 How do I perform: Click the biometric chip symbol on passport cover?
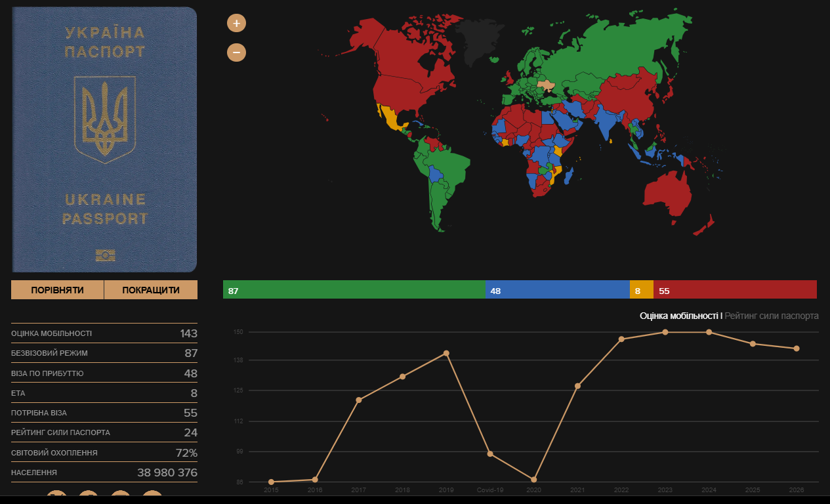point(104,255)
